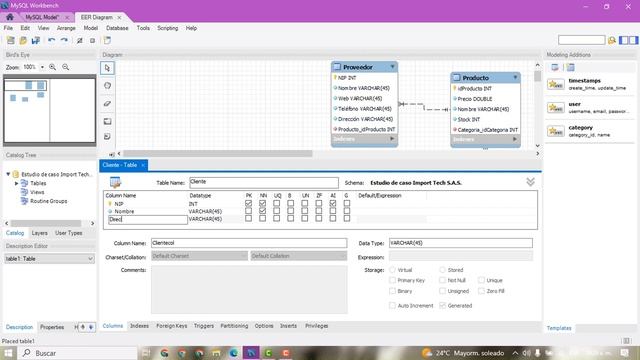Select the hand pan tool
The image size is (640, 360).
pyautogui.click(x=107, y=86)
